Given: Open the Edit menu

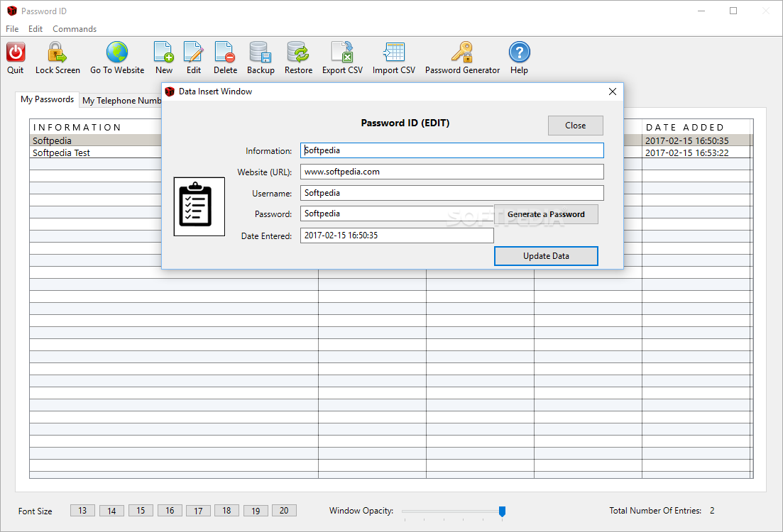Looking at the screenshot, I should [35, 29].
